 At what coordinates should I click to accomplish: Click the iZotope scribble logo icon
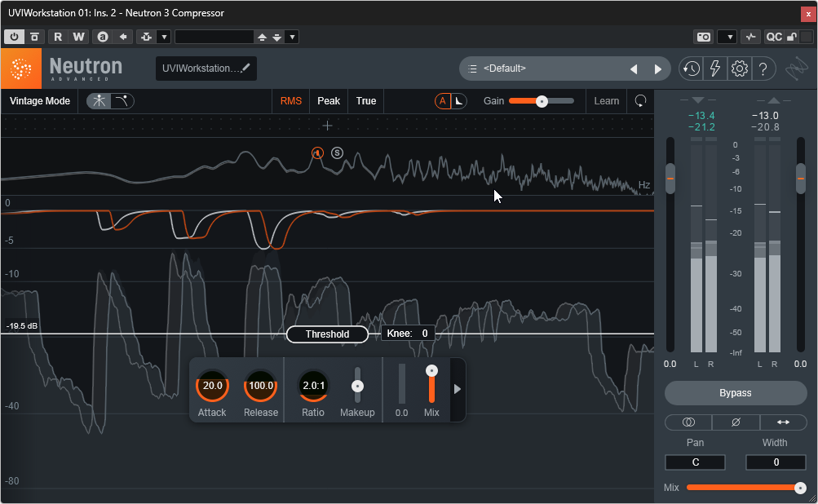[797, 69]
